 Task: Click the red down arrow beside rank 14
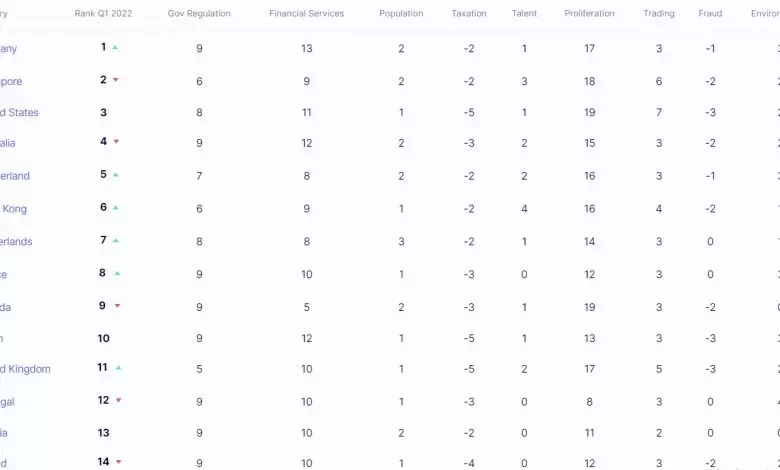(x=119, y=462)
